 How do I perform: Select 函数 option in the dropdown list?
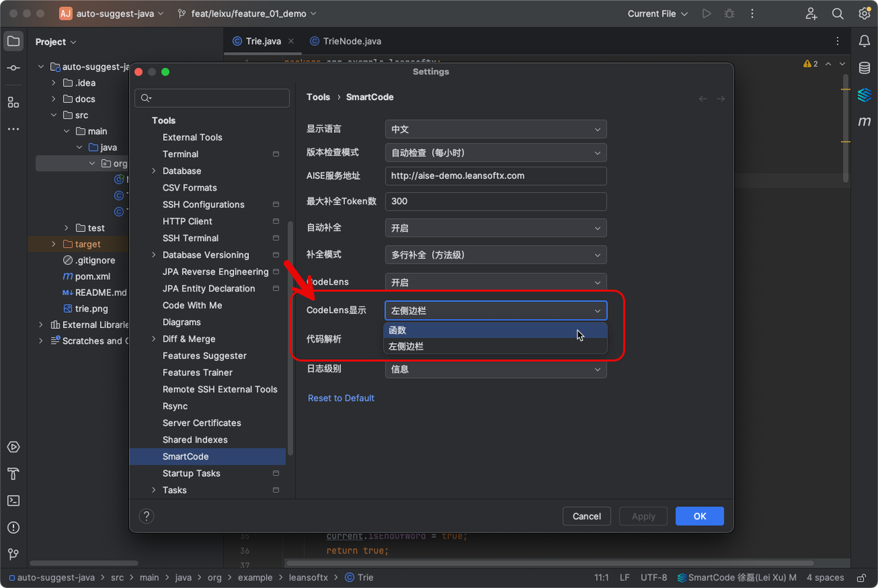(495, 330)
